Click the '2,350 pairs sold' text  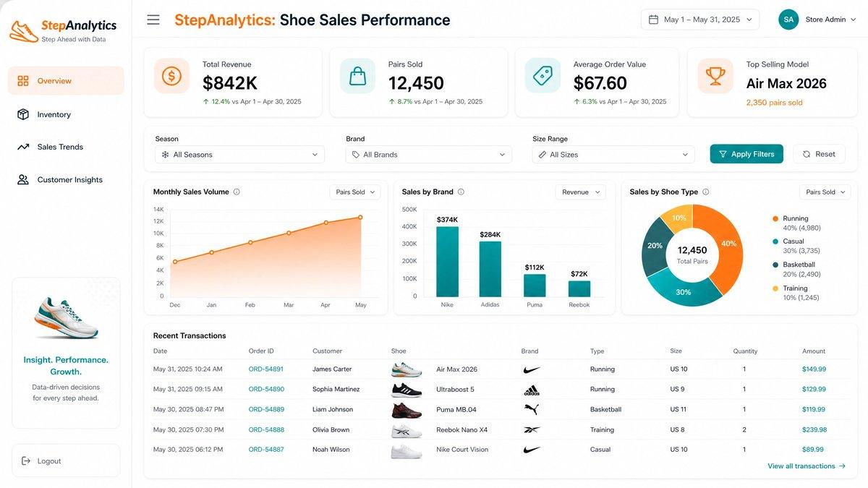coord(775,103)
